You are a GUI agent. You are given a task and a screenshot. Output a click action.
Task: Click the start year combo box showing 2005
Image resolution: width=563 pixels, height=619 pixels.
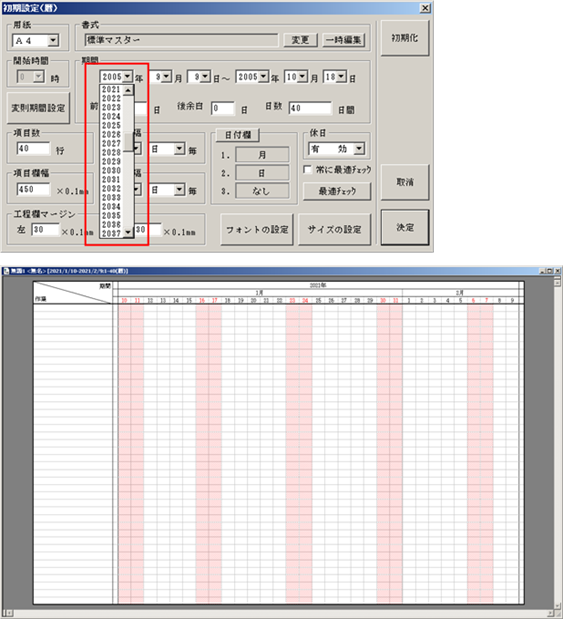tap(116, 77)
